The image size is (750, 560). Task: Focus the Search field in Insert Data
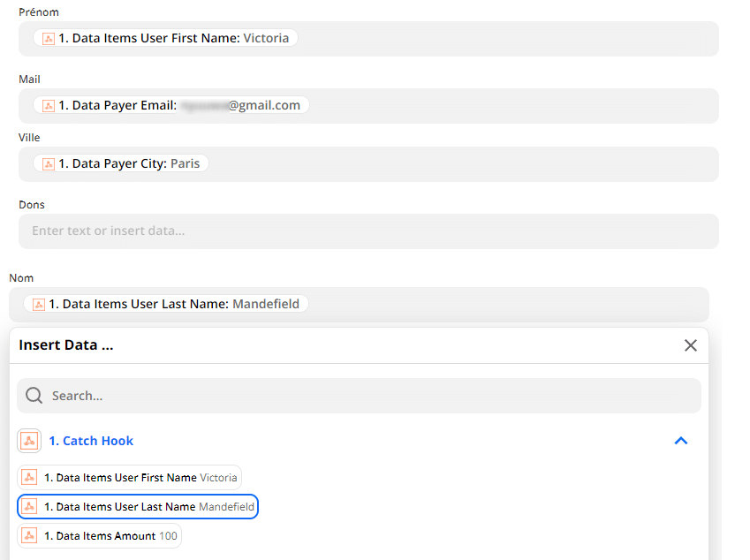359,396
